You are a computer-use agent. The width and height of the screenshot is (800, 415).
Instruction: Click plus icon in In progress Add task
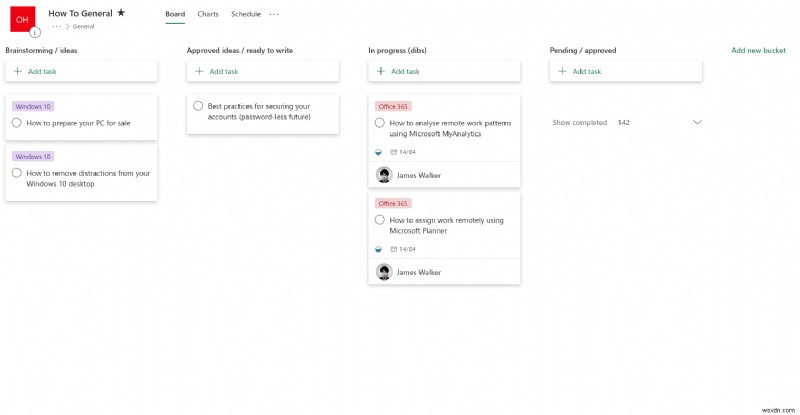381,71
